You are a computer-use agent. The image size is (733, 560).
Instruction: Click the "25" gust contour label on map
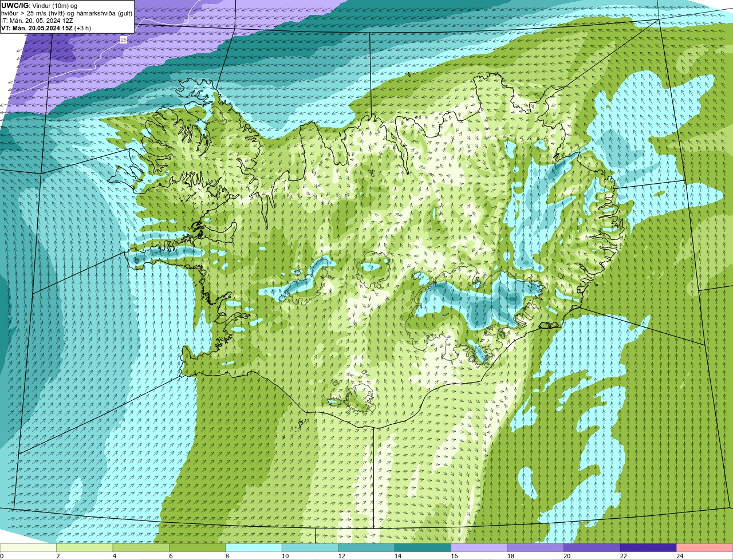124,40
